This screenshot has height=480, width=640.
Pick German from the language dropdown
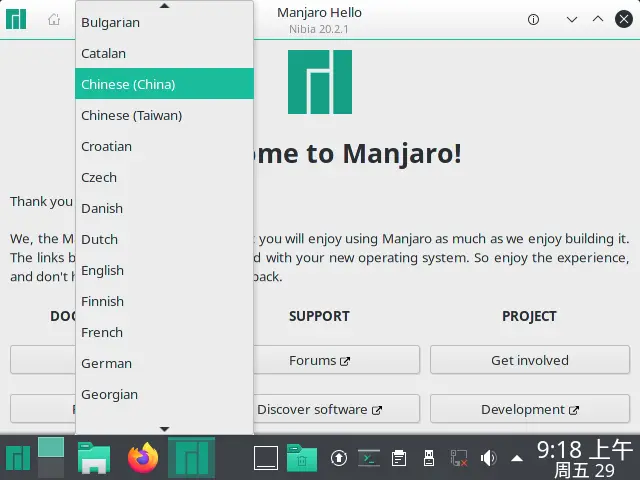[x=106, y=363]
